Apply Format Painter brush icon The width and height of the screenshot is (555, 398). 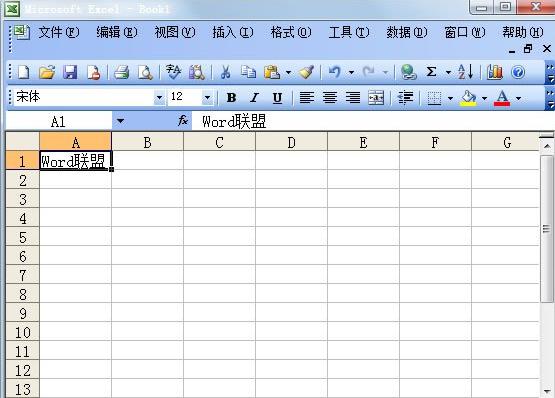pos(307,72)
